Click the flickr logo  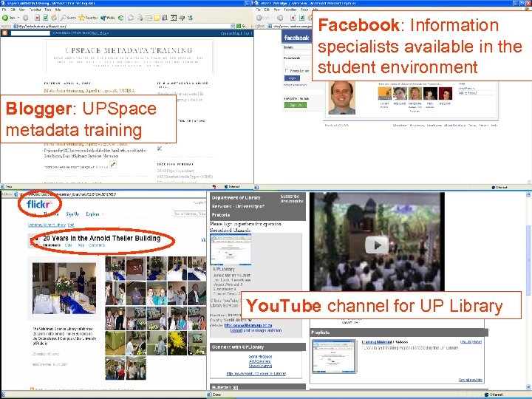[39, 204]
